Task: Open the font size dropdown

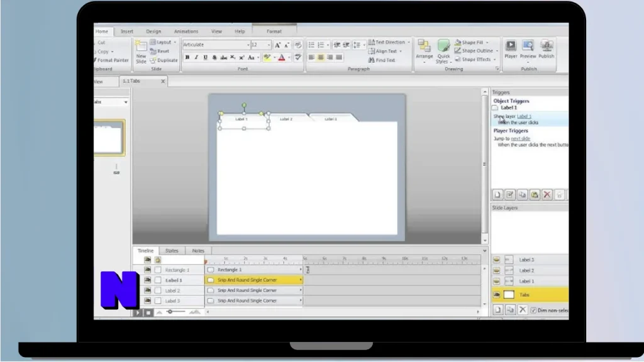Action: pos(269,45)
